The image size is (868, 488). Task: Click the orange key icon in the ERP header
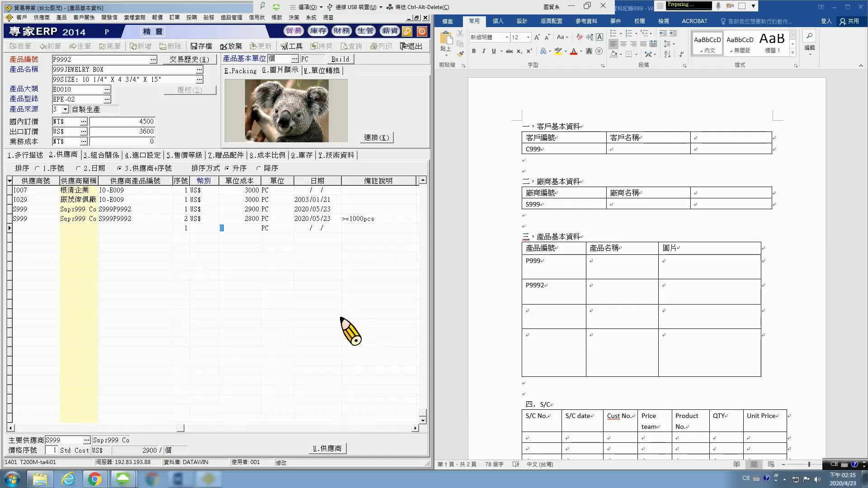point(407,31)
